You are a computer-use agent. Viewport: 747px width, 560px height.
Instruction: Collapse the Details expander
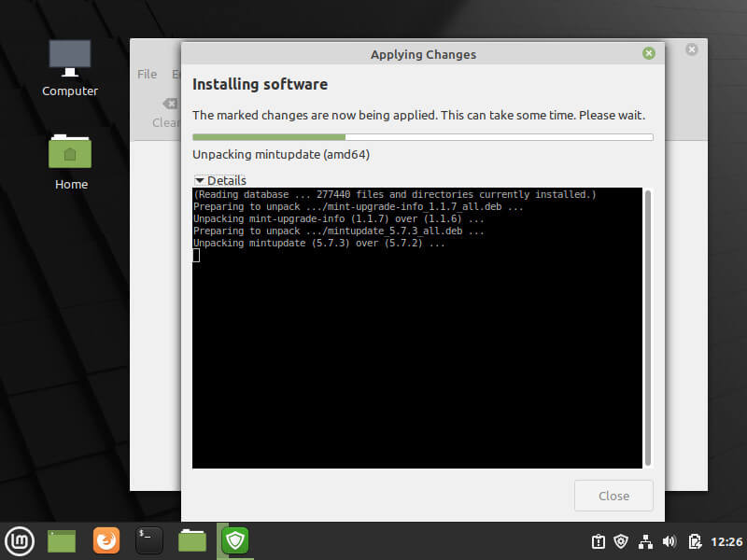tap(220, 180)
